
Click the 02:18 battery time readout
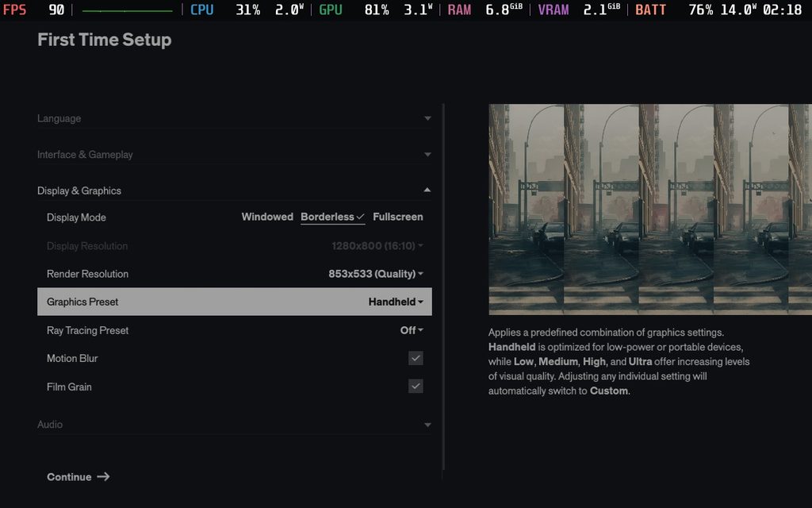pos(783,10)
